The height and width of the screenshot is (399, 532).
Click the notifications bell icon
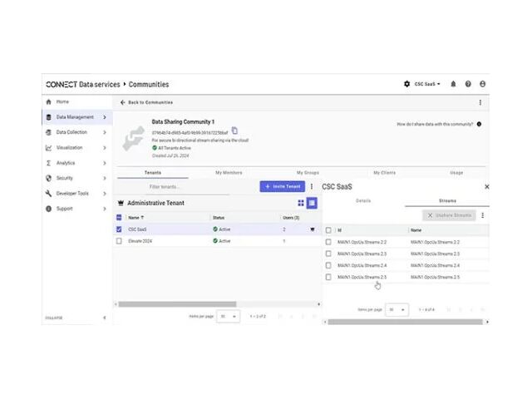click(x=453, y=84)
